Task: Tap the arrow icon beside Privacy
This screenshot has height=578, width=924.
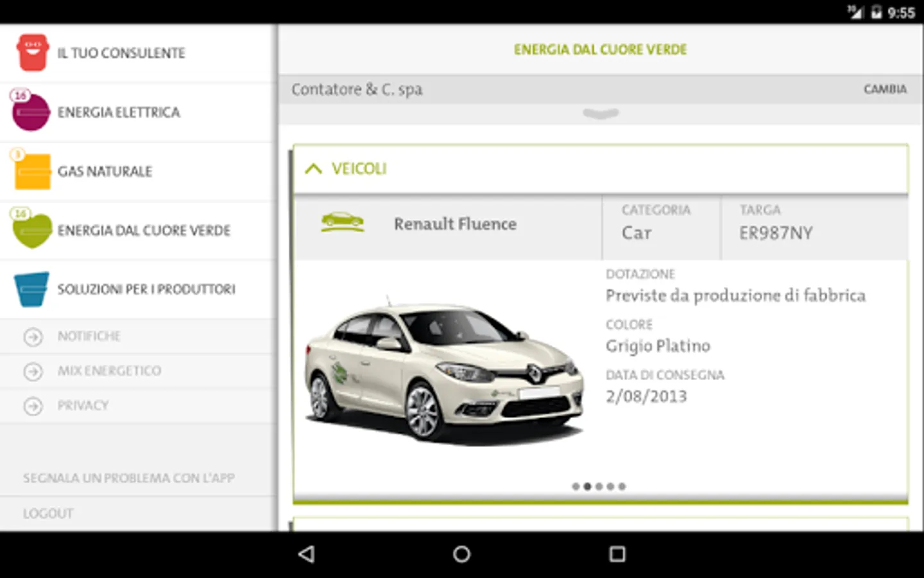Action: point(33,406)
